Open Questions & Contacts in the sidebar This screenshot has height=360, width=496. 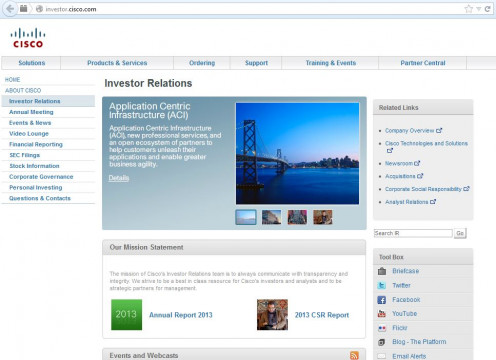pyautogui.click(x=40, y=198)
